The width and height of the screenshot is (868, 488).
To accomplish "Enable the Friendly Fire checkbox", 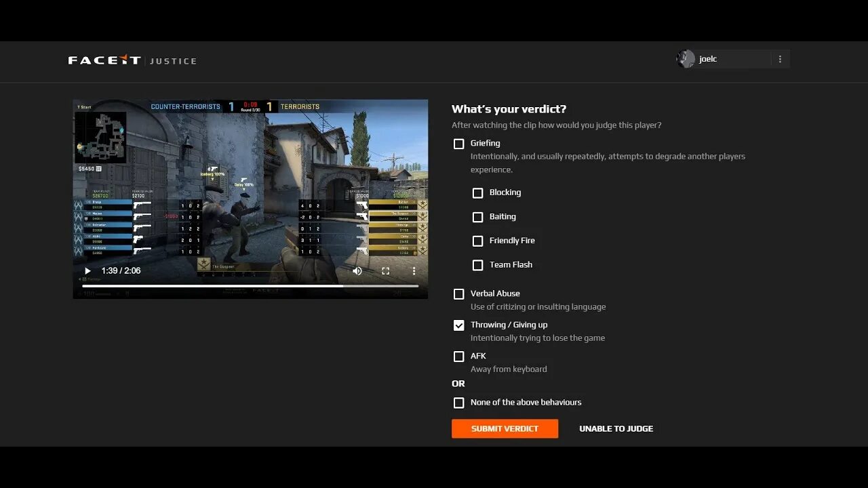I will [x=478, y=241].
